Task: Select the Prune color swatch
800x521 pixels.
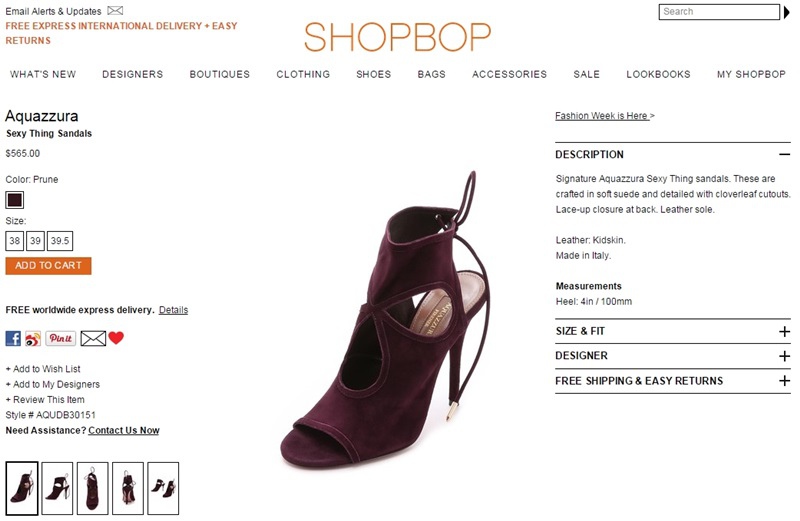Action: coord(15,200)
